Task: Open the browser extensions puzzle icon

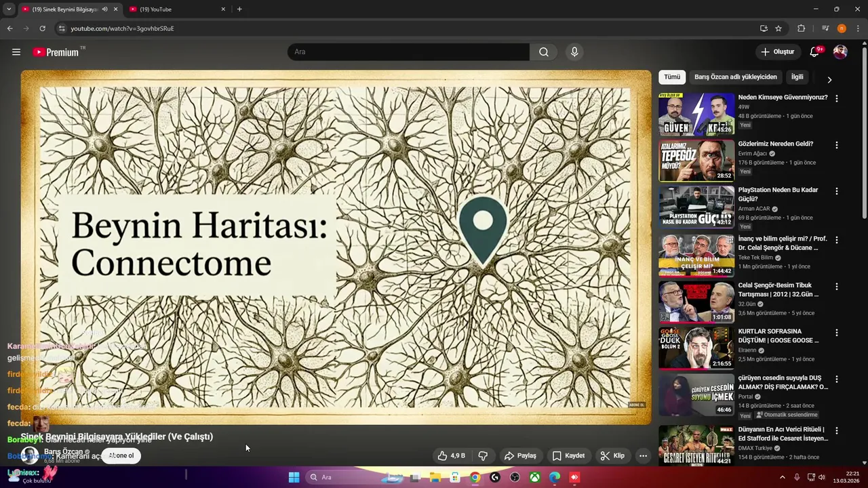Action: pos(801,28)
